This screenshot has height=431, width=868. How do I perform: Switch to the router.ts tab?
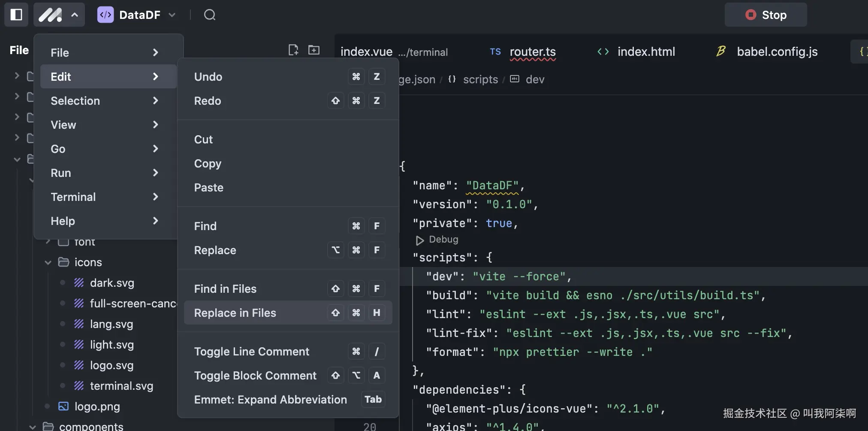[532, 52]
